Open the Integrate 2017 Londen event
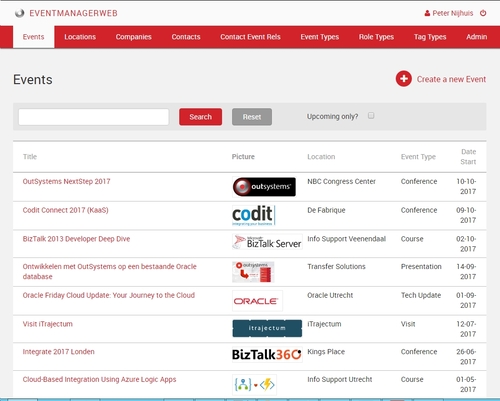500x401 pixels. (x=59, y=352)
